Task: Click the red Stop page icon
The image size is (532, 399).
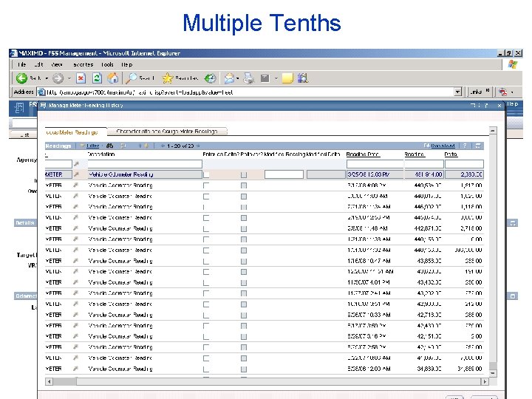Action: click(x=81, y=78)
